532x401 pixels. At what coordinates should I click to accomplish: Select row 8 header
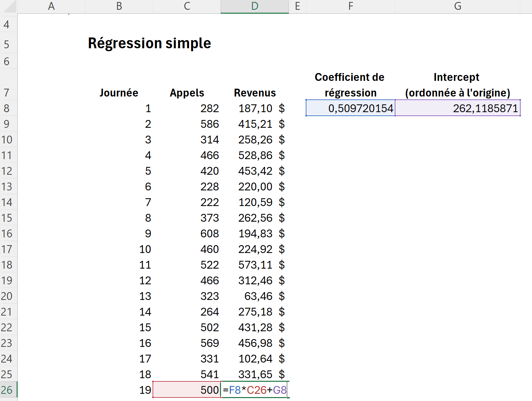(x=7, y=108)
